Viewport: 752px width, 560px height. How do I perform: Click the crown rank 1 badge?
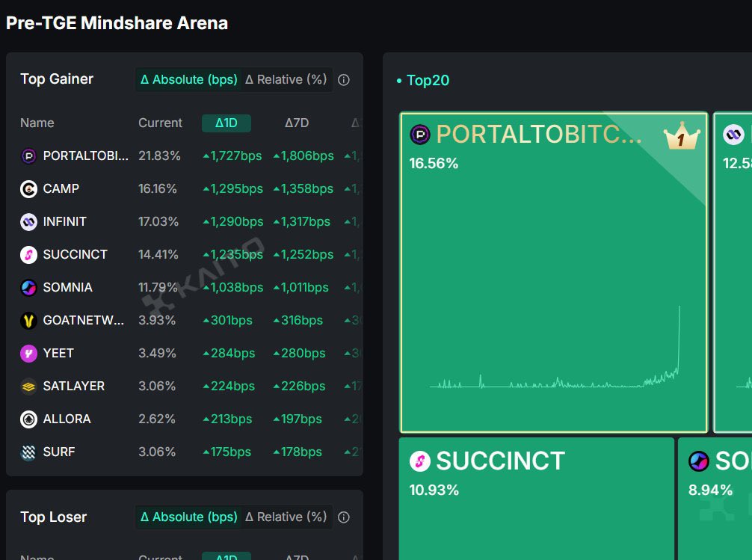[682, 138]
